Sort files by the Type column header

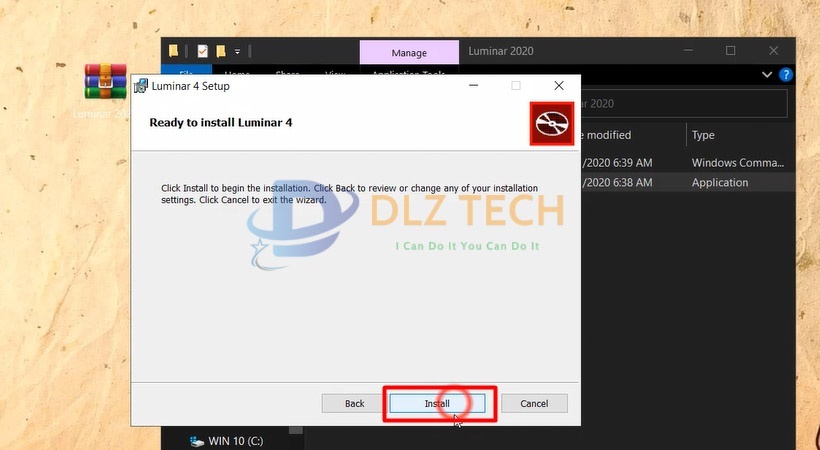click(x=703, y=135)
